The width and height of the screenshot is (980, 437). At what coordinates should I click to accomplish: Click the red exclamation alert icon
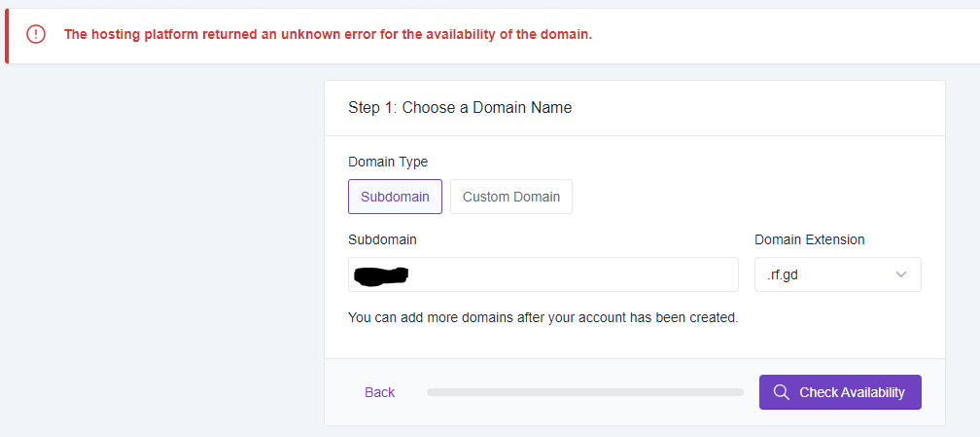(x=36, y=34)
